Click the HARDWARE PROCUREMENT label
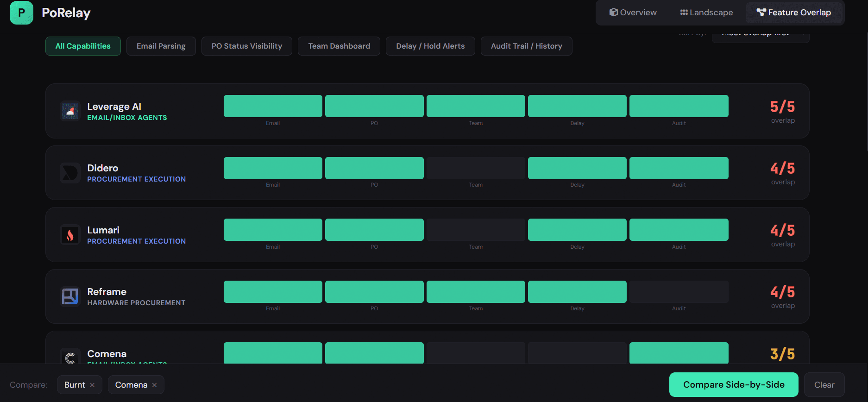868x402 pixels. tap(136, 303)
